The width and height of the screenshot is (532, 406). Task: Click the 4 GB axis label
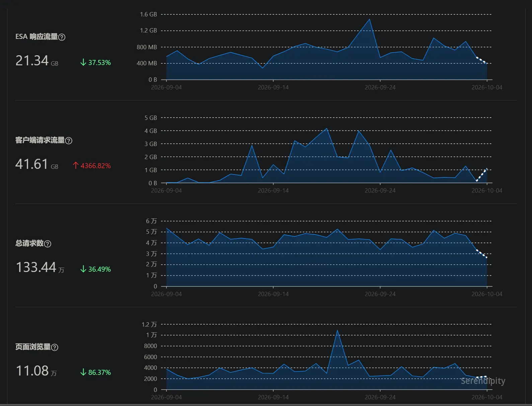tap(151, 131)
